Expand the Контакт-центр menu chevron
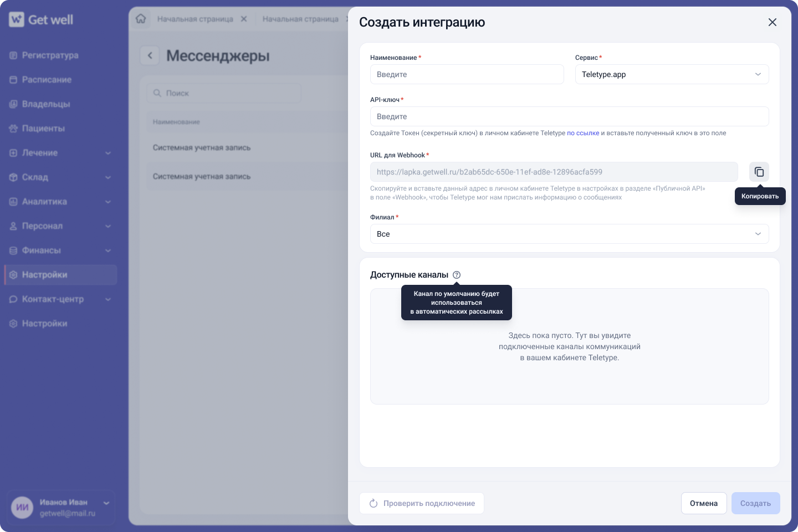The image size is (798, 532). coord(108,299)
